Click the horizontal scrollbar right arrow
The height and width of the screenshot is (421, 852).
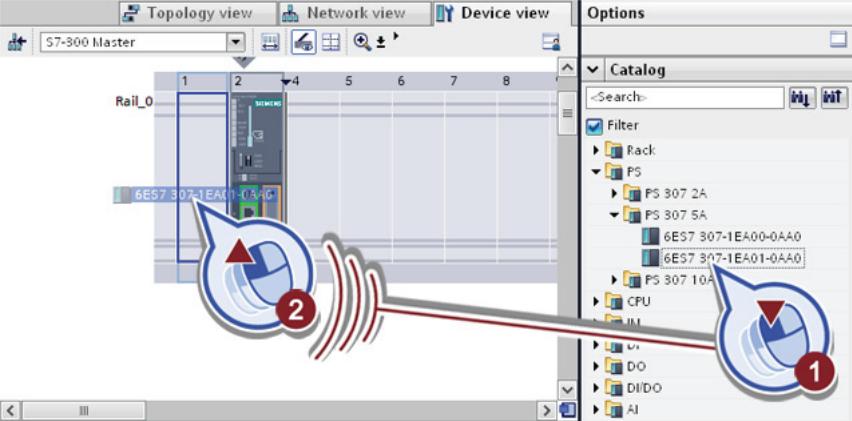[546, 410]
